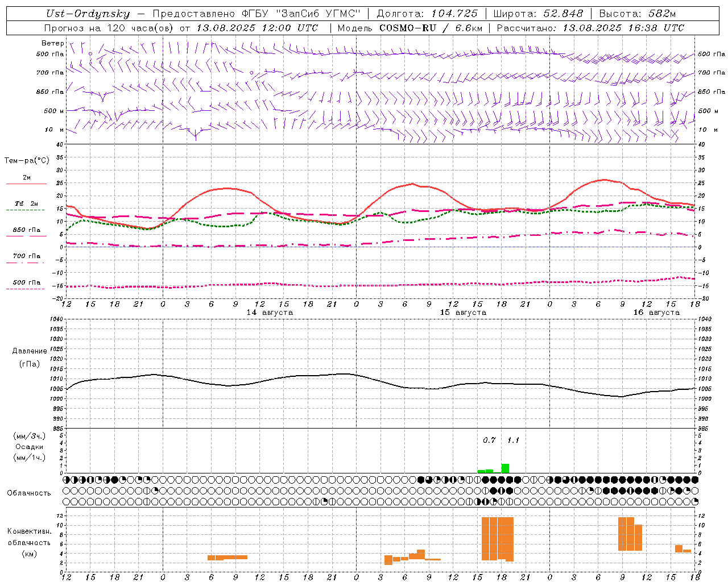
Task: Click the left-side 500 м wind level label
Action: tap(54, 111)
